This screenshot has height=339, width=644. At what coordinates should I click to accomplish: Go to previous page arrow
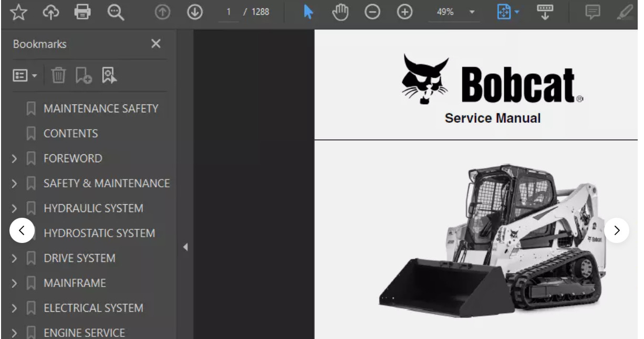coord(163,12)
